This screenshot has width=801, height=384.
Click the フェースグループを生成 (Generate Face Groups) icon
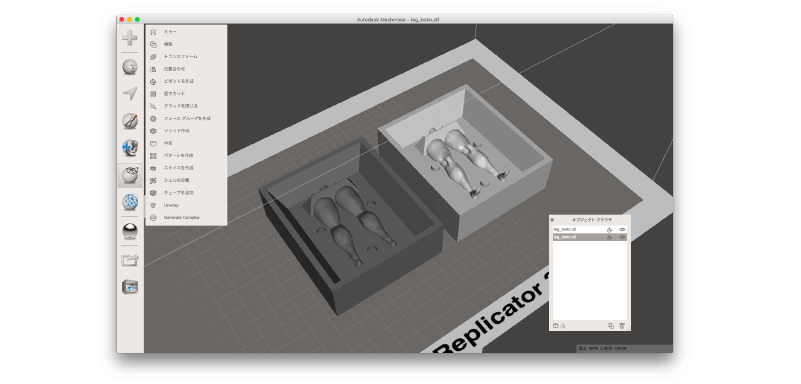click(153, 118)
